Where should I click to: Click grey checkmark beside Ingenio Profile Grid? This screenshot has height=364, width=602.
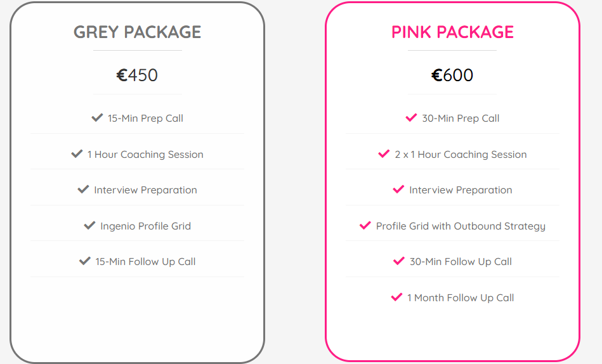(89, 225)
